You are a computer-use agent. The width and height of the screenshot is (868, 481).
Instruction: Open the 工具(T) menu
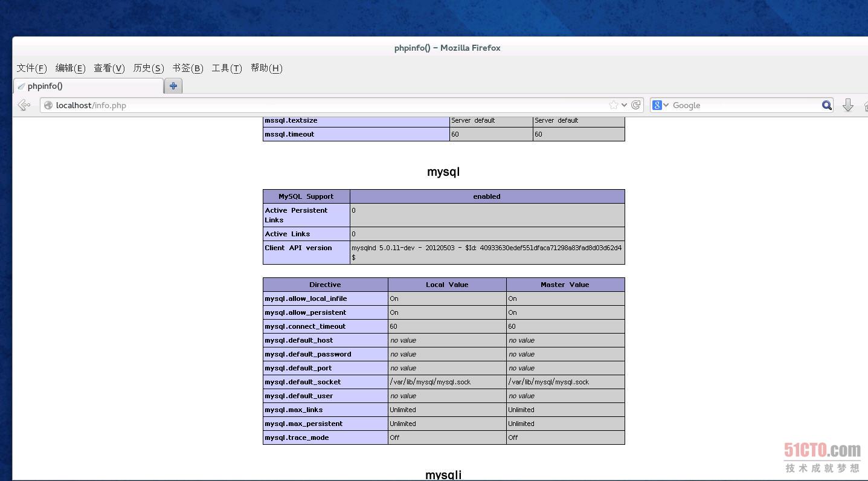227,68
